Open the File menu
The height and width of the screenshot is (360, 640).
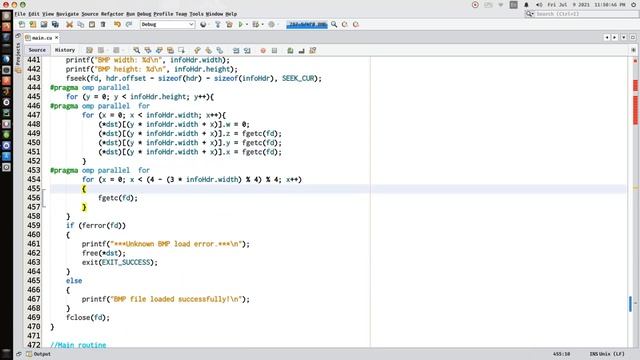point(20,14)
